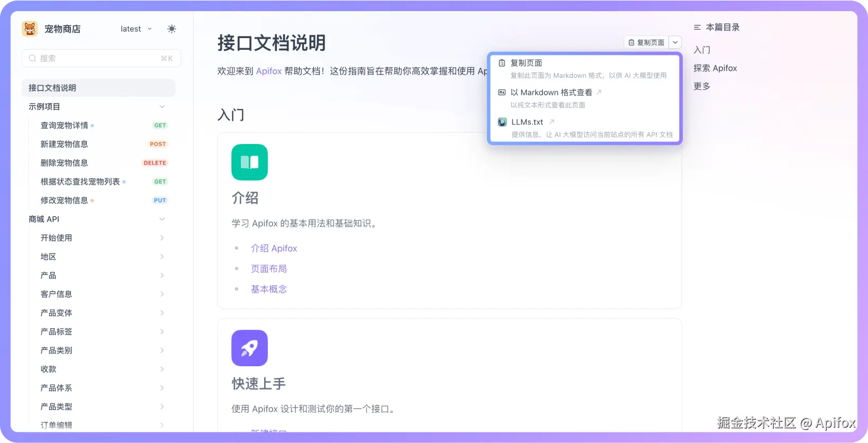The image size is (868, 443).
Task: Click the search magnifier icon
Action: point(33,58)
